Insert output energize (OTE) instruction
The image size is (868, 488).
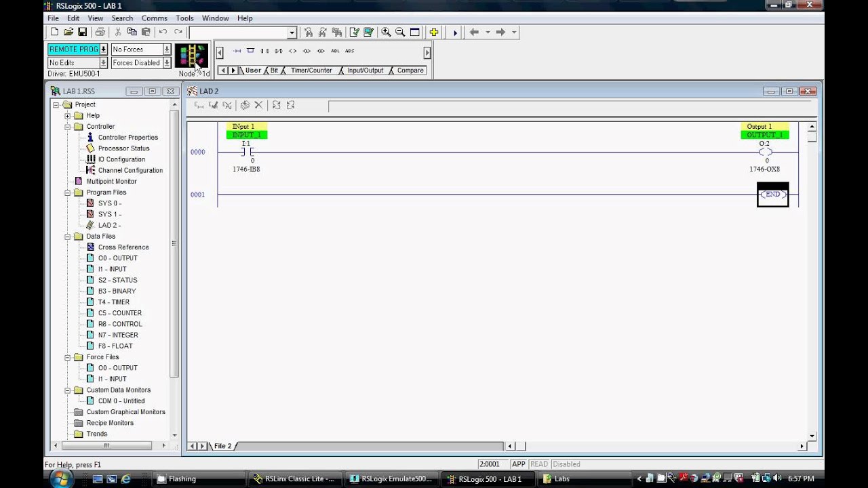(x=292, y=51)
